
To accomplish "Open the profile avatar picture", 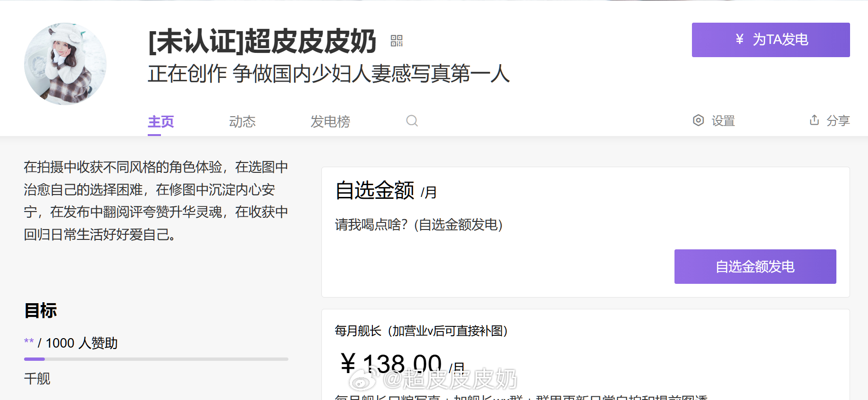I will 65,64.
